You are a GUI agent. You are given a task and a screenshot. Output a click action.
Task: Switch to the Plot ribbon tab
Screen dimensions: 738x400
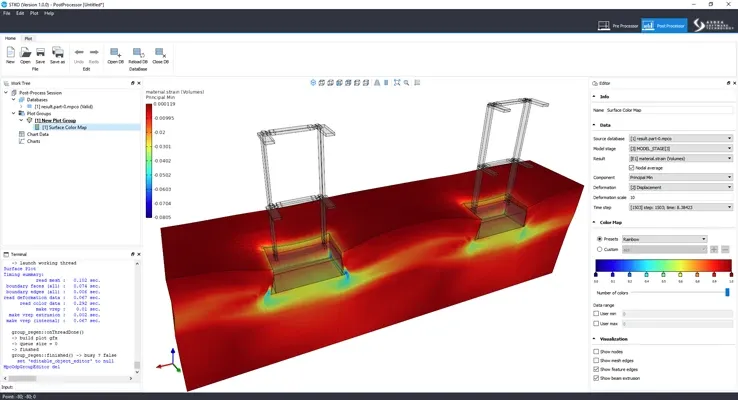pyautogui.click(x=28, y=39)
